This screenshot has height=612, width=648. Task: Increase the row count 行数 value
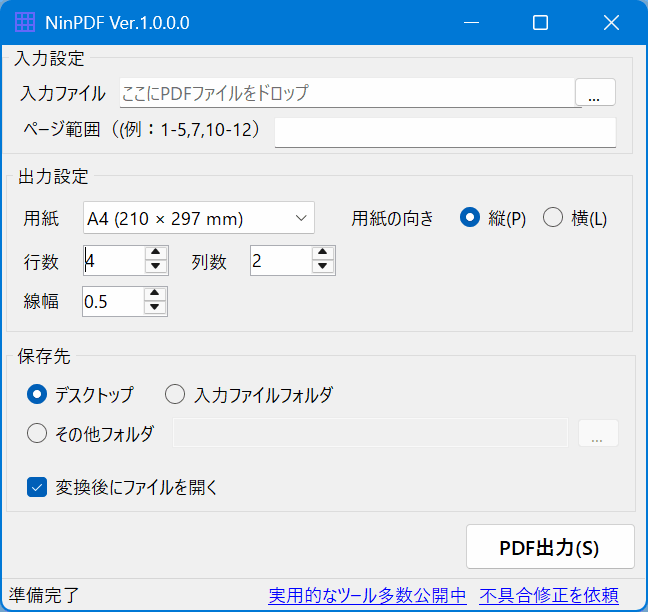pos(156,254)
